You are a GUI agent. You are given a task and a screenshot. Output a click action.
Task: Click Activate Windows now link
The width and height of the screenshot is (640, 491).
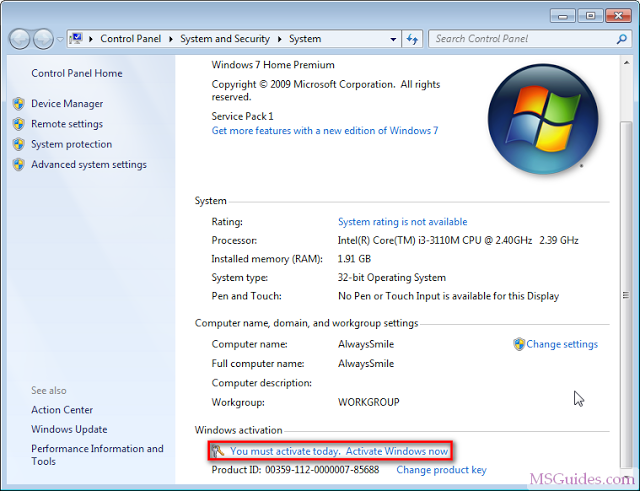point(397,451)
